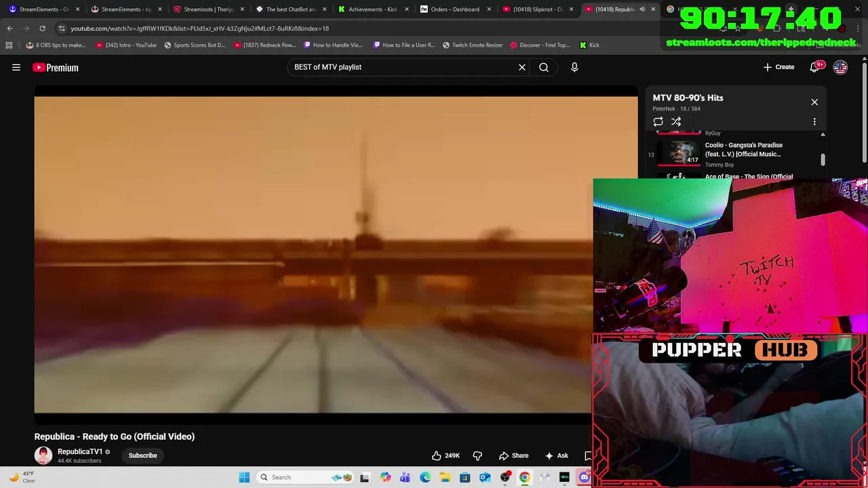Close the Orders – Dashboard tab

[489, 9]
